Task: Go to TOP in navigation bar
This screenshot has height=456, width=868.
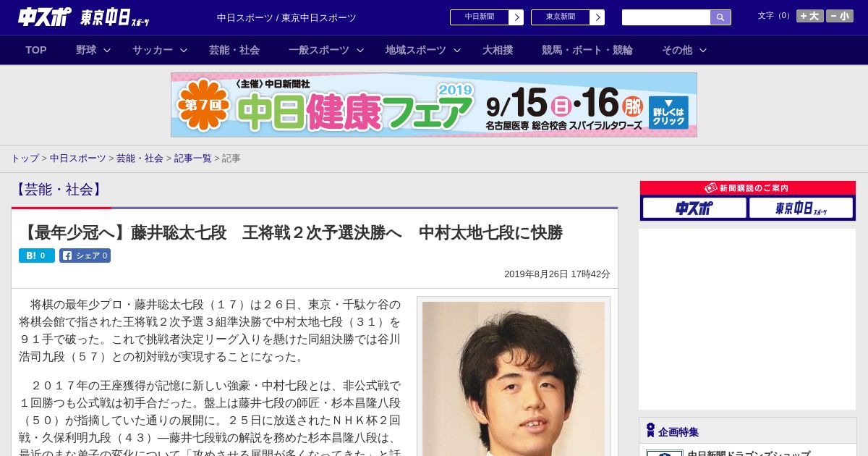Action: click(36, 50)
